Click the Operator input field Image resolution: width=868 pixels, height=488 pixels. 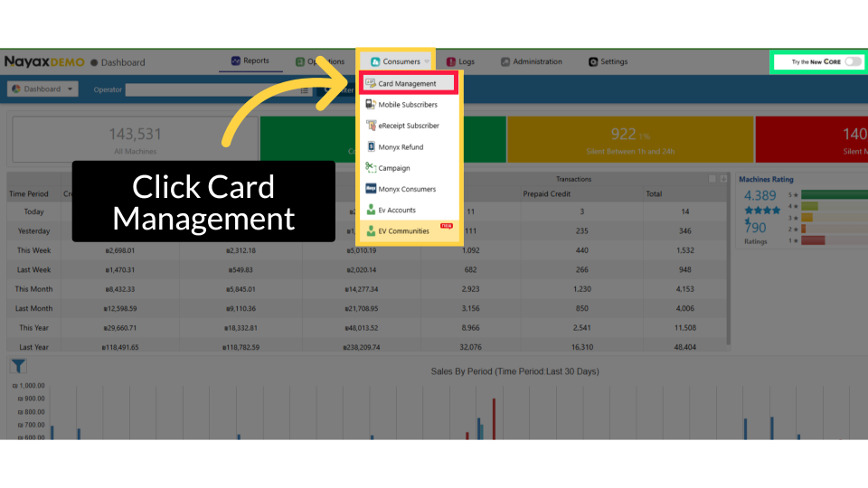coord(211,89)
